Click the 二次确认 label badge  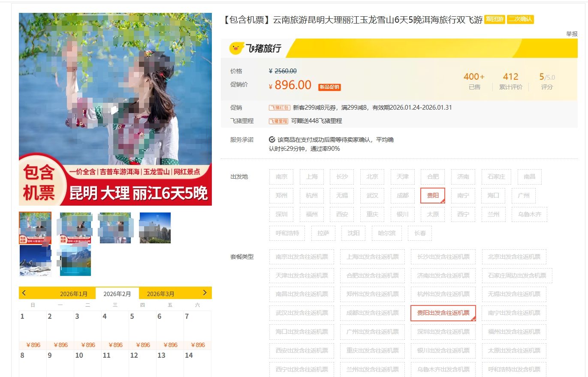520,20
